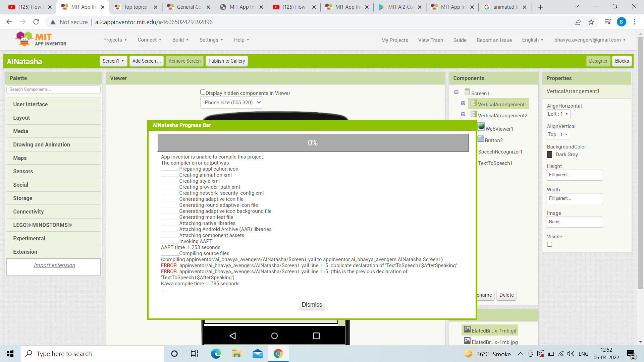Open Microsoft Edge from taskbar
Image resolution: width=644 pixels, height=362 pixels.
(216, 354)
